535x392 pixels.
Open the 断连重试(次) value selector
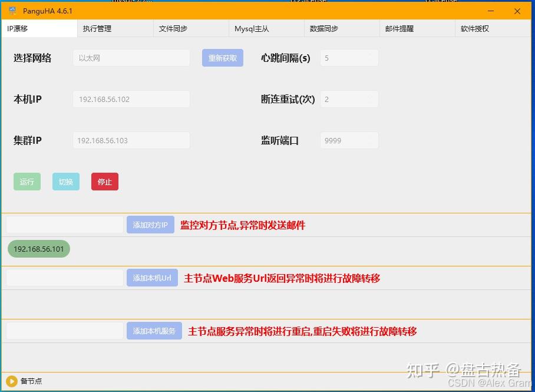click(349, 99)
